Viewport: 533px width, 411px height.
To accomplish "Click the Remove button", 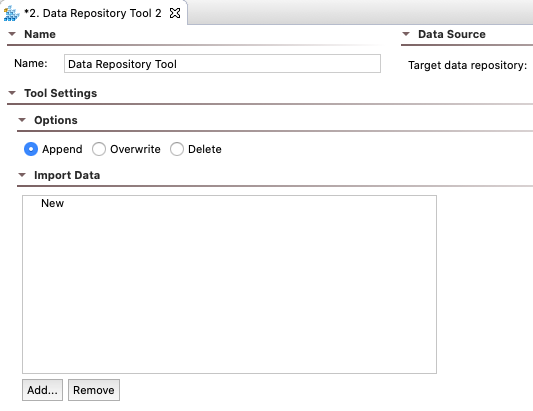I will [94, 390].
